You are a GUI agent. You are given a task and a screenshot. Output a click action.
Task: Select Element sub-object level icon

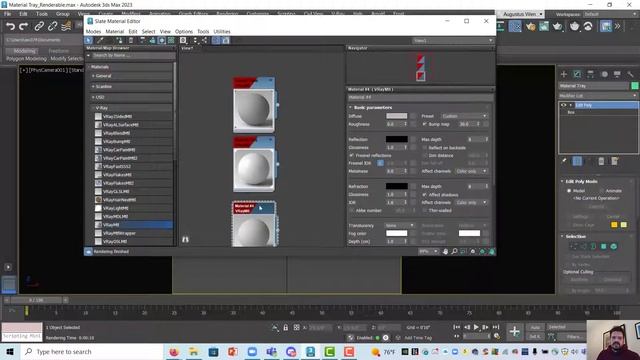click(x=613, y=247)
